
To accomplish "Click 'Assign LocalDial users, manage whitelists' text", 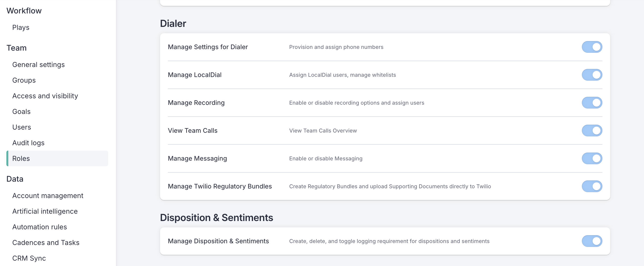I will [x=343, y=75].
